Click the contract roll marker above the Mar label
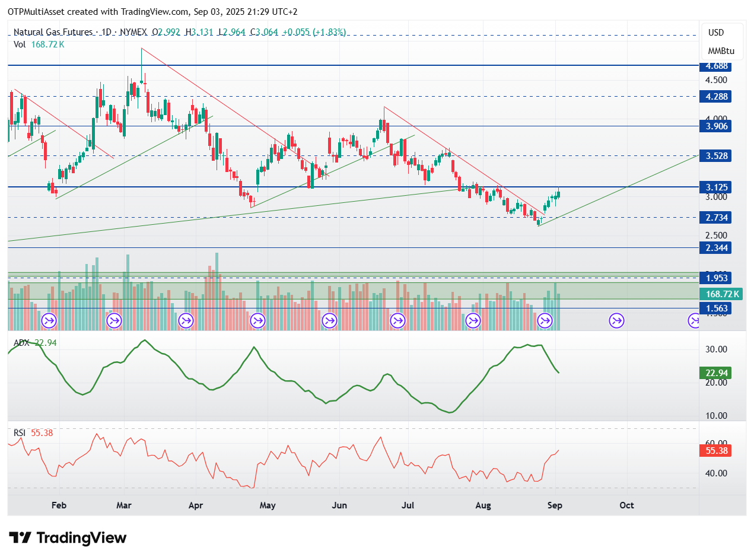The width and height of the screenshot is (754, 560). [x=114, y=321]
